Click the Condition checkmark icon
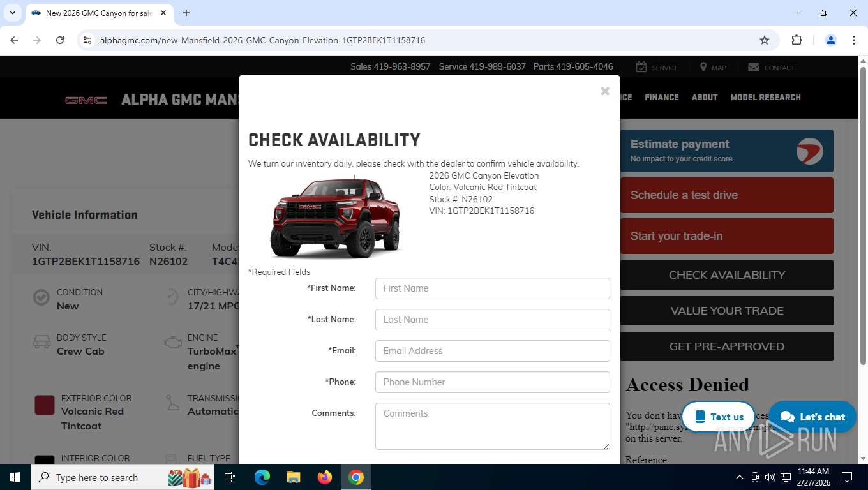The width and height of the screenshot is (868, 490). 41,297
